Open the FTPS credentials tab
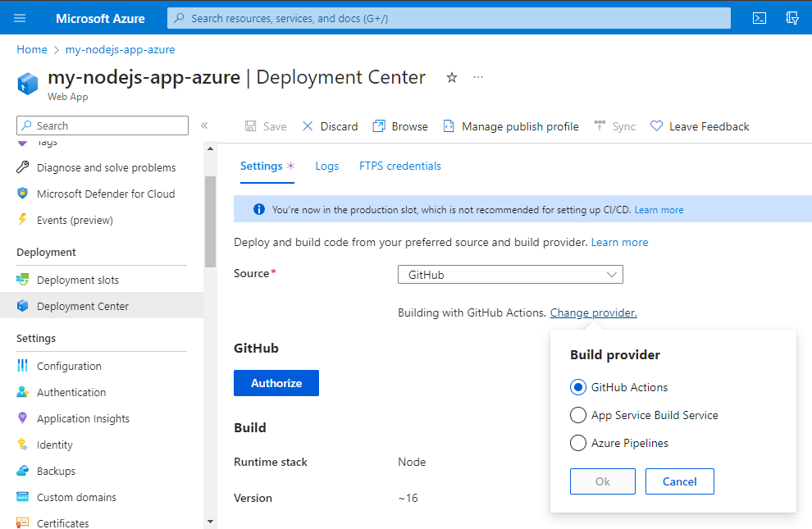Image resolution: width=812 pixels, height=529 pixels. (x=399, y=166)
